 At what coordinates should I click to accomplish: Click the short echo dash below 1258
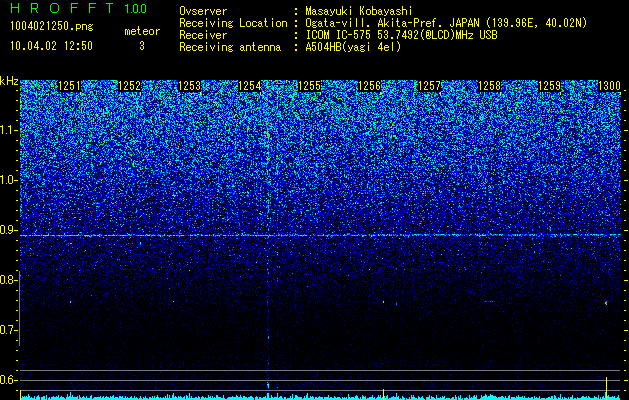pyautogui.click(x=489, y=301)
